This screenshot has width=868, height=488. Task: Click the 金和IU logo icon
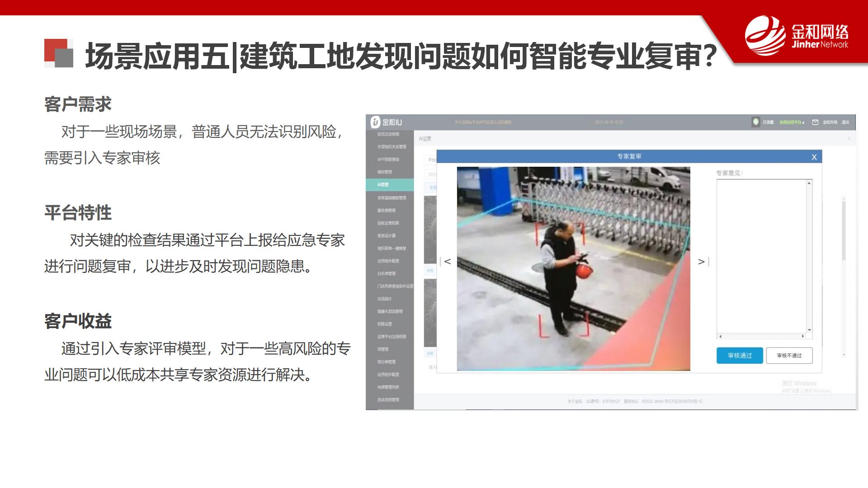coord(375,122)
